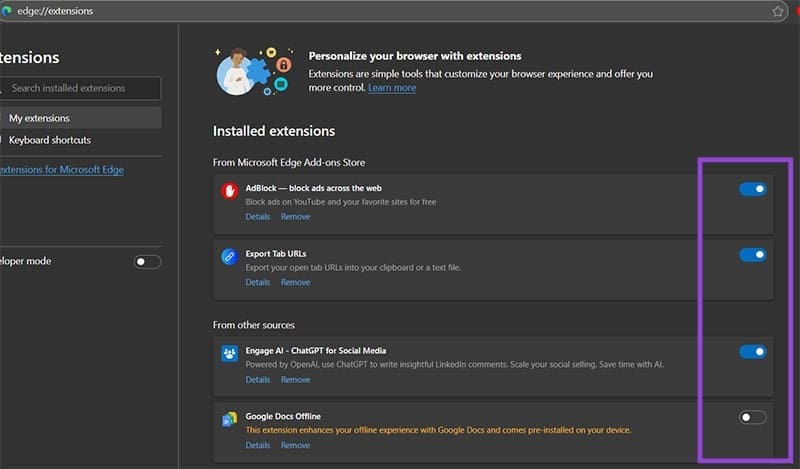The width and height of the screenshot is (800, 469).
Task: Turn on Developer mode switch
Action: click(147, 262)
